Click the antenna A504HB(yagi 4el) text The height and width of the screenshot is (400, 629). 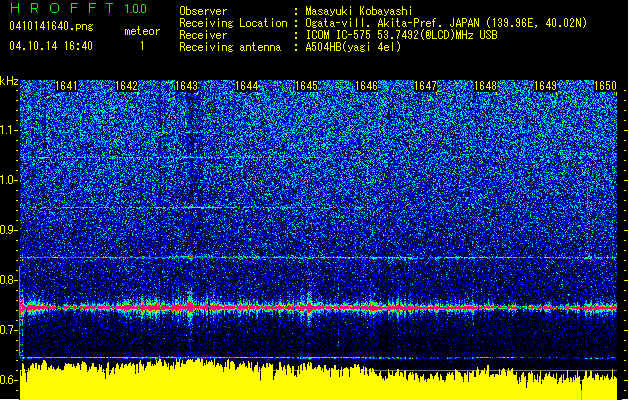(x=353, y=47)
